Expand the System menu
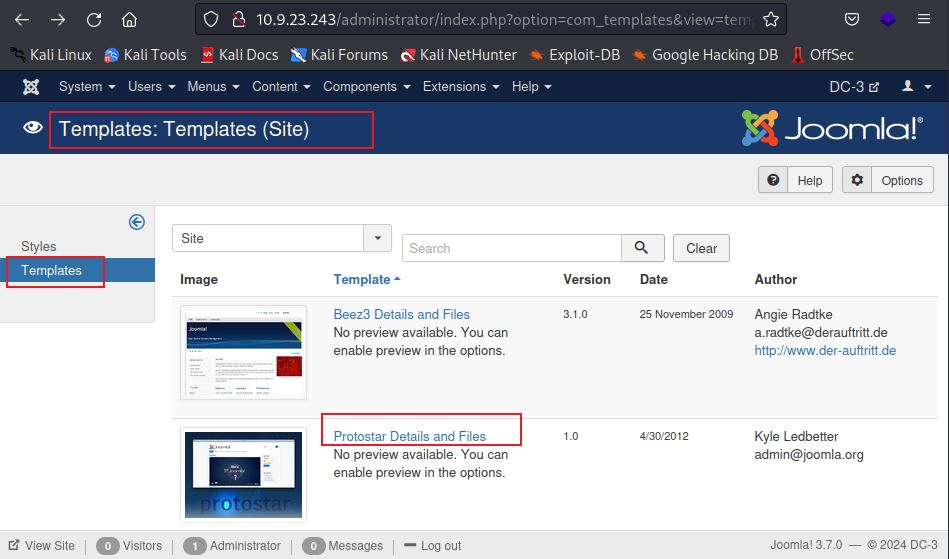Image resolution: width=949 pixels, height=559 pixels. 87,87
